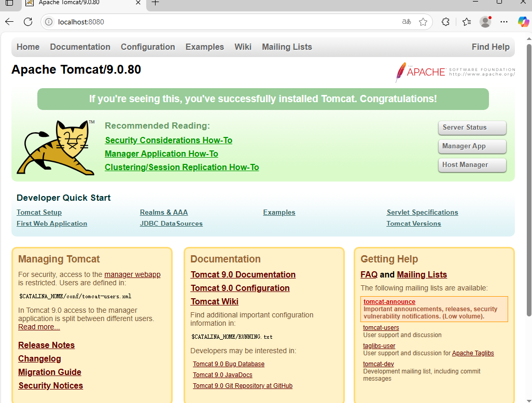Open tomcat-users mailing list link
532x403 pixels.
tap(381, 328)
